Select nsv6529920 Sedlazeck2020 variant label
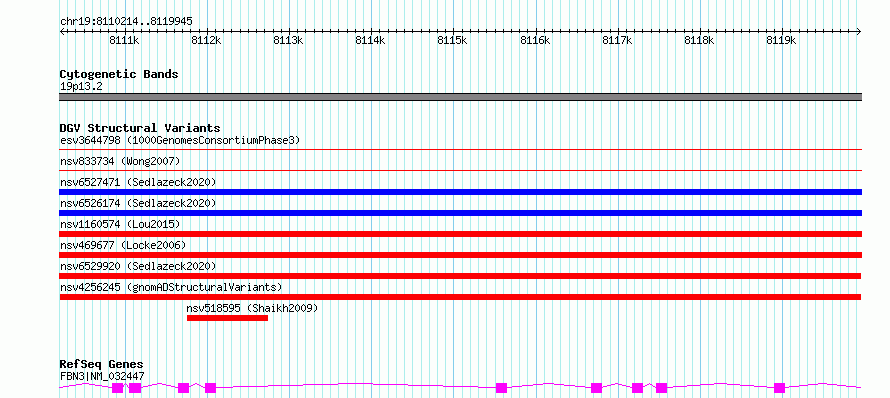The height and width of the screenshot is (398, 890). [138, 266]
